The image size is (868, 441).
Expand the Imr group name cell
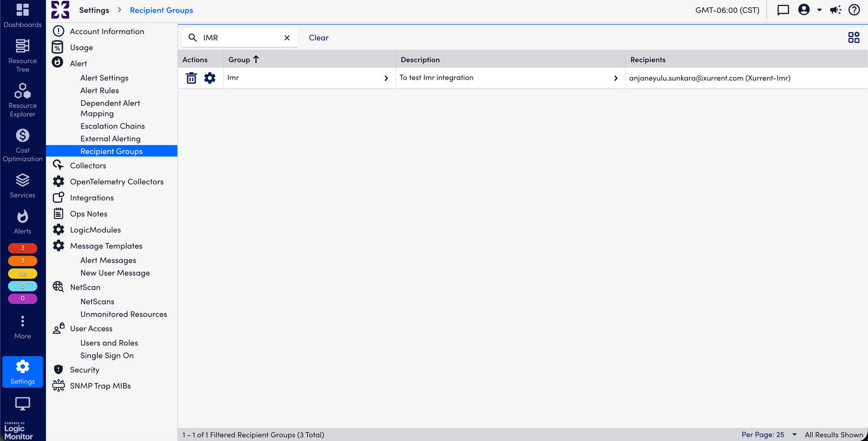(x=386, y=78)
